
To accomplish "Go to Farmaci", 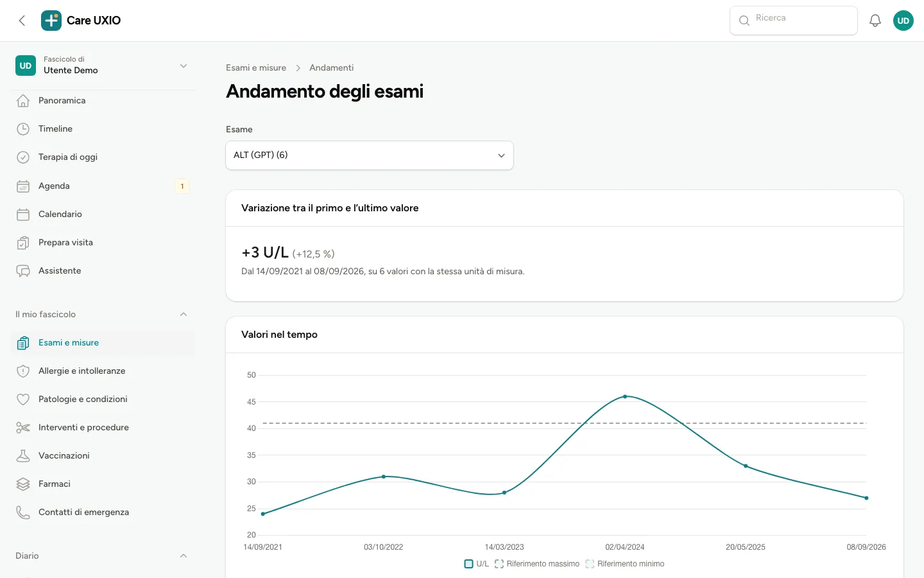I will [103, 484].
